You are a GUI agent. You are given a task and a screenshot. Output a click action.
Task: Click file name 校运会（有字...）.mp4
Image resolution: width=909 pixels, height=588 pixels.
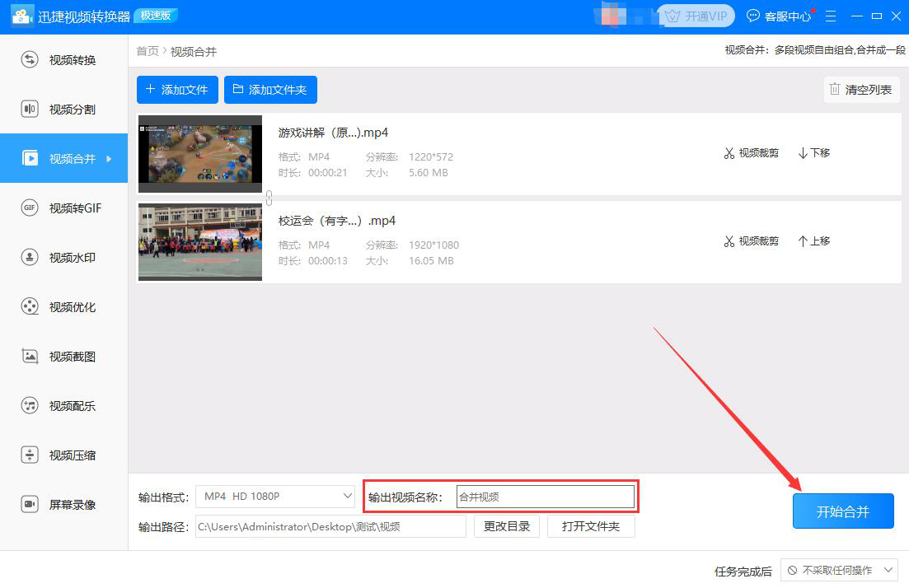[337, 221]
